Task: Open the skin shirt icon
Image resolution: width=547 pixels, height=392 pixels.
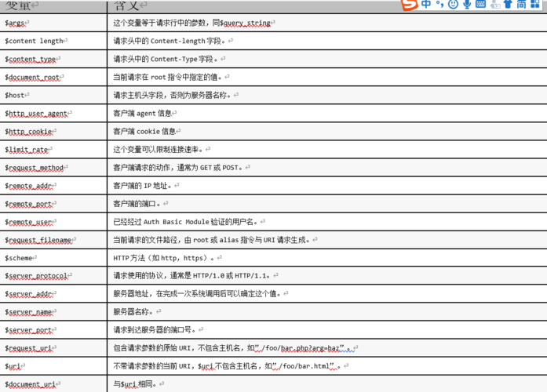Action: (508, 4)
